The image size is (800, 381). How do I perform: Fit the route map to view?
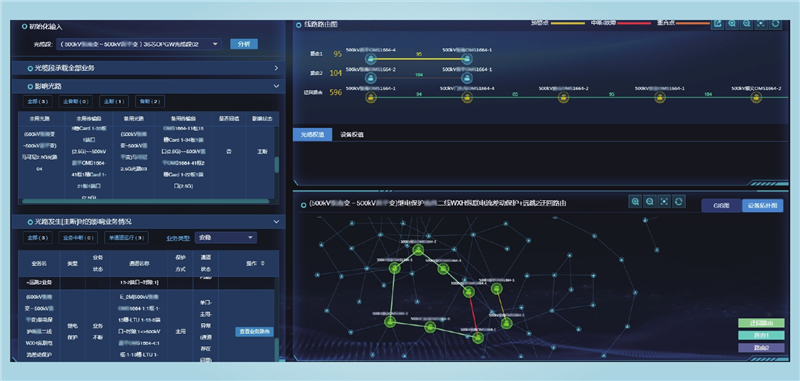[x=761, y=23]
